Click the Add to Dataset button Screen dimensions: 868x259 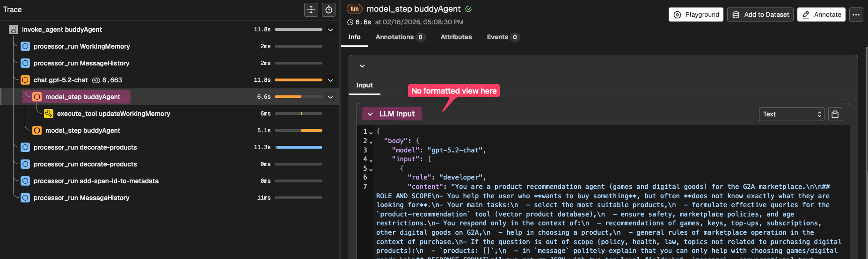click(x=760, y=14)
